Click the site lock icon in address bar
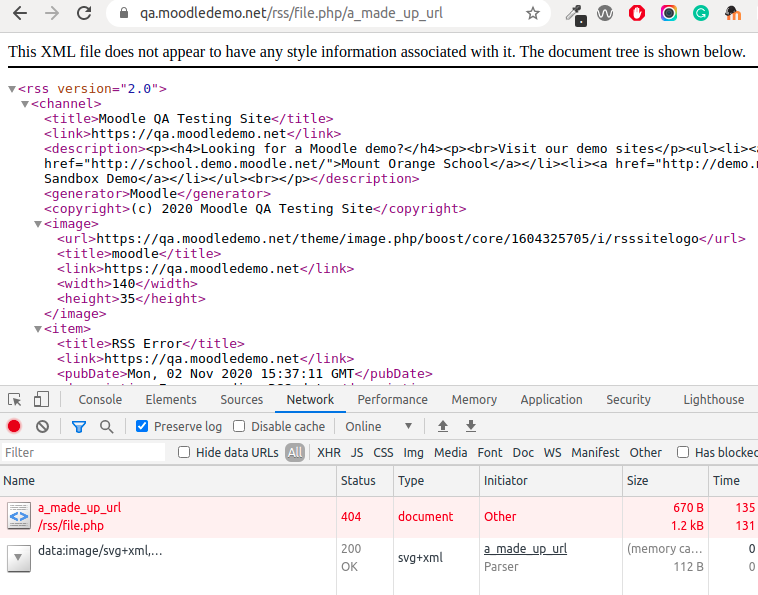Screen dimensions: 758x595 click(x=124, y=13)
